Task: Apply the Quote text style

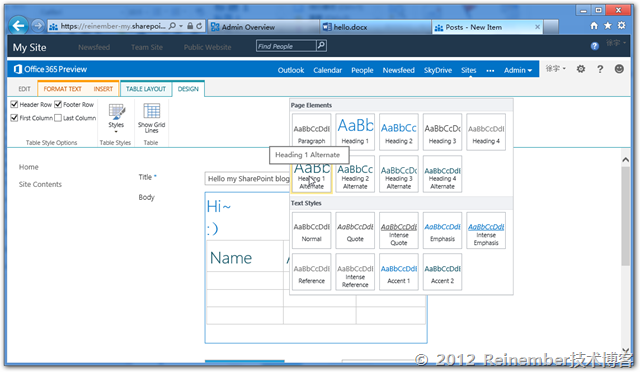Action: pyautogui.click(x=355, y=230)
